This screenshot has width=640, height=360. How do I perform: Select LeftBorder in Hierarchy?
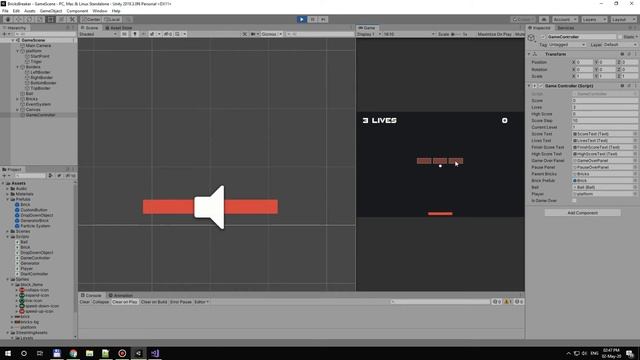coord(40,72)
